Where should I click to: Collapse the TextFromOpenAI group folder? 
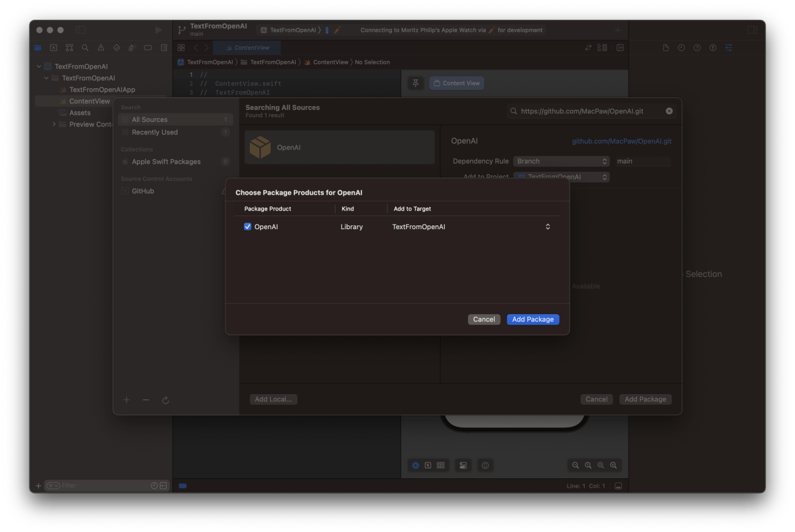[46, 78]
